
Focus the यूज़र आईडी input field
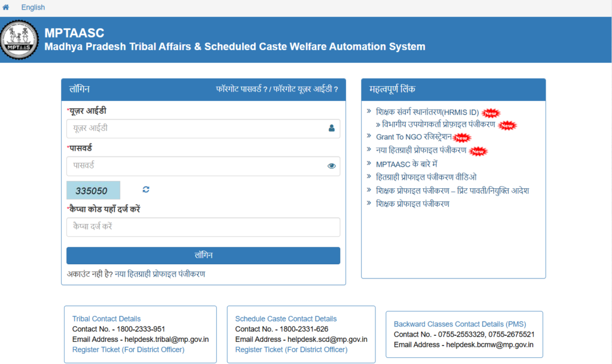(x=203, y=129)
